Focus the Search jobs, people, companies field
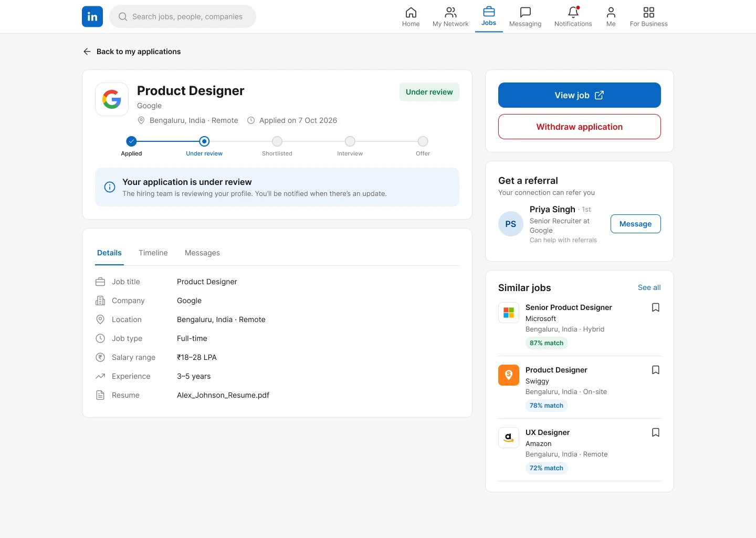Screen dimensions: 756x538 coord(183,16)
